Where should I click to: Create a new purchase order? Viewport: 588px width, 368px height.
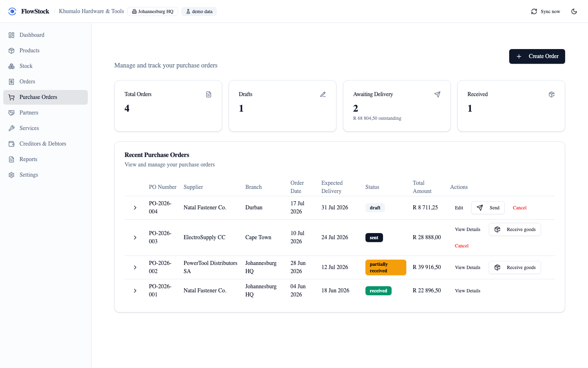point(537,56)
